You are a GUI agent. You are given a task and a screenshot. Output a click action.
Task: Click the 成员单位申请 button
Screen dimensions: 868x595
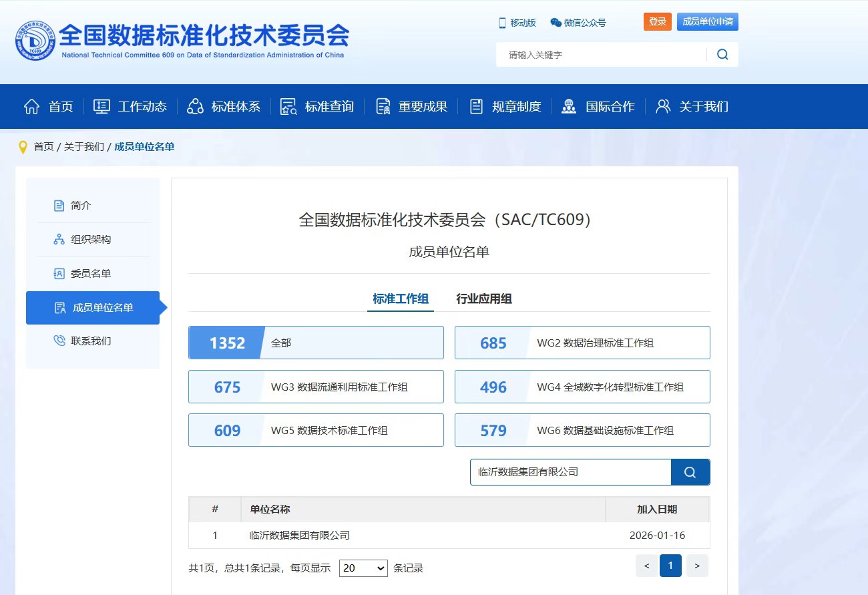707,22
